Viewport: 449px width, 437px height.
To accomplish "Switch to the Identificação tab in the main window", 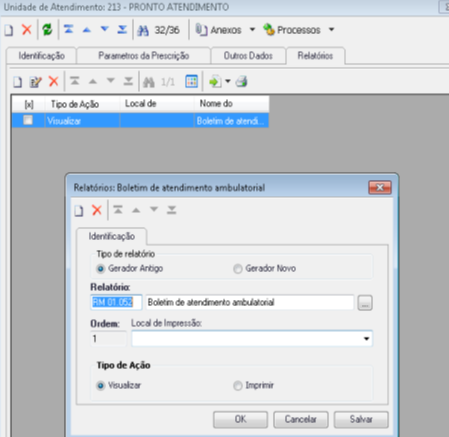I will (x=41, y=56).
